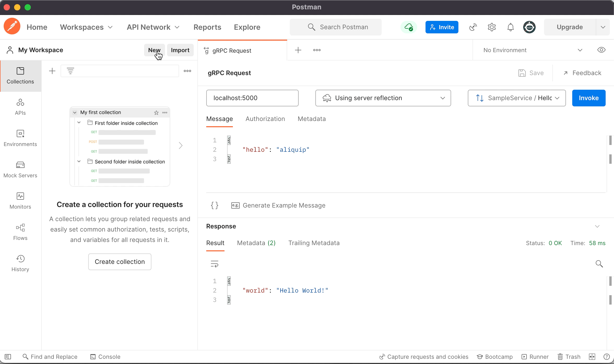Click the localhost:5000 server URL field
This screenshot has height=364, width=614.
[x=252, y=98]
